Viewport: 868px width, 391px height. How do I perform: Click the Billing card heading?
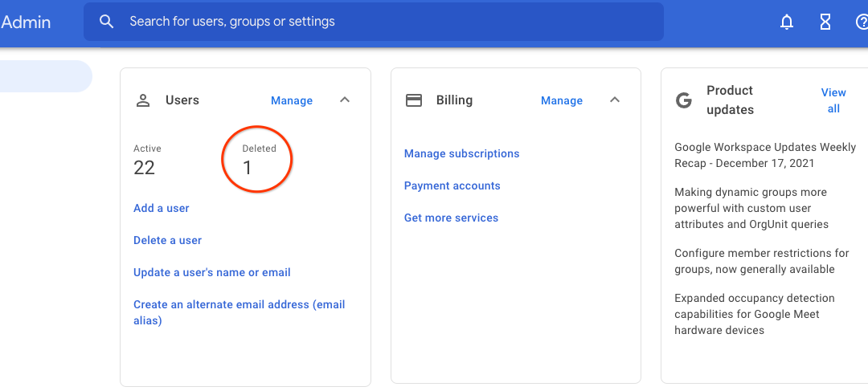pos(454,100)
